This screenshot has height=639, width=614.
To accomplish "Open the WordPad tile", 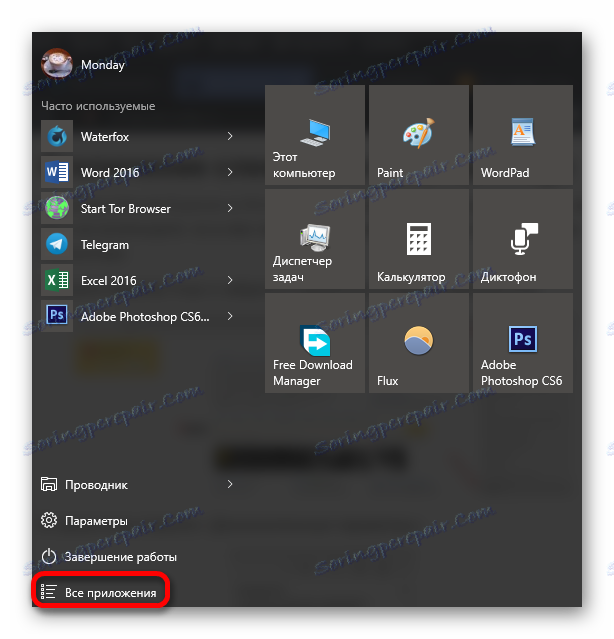I will 523,135.
